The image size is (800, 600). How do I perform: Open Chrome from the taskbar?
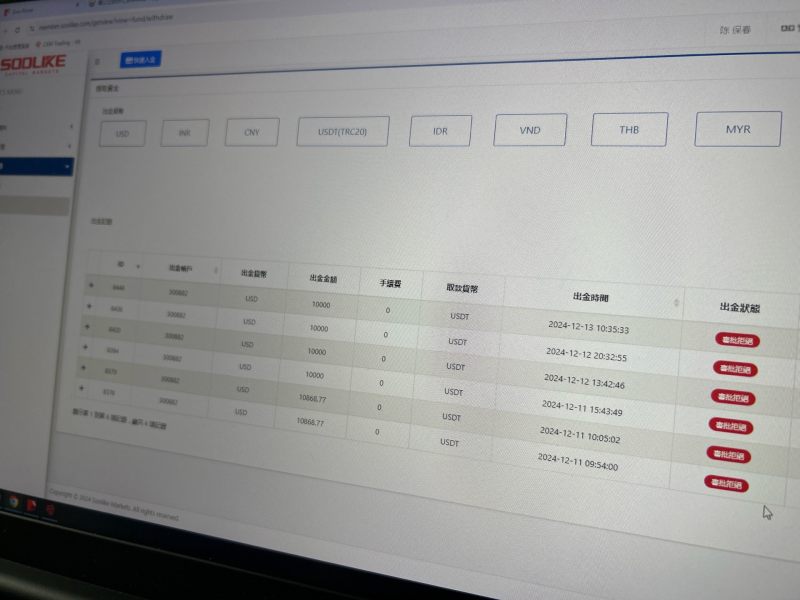coord(14,502)
